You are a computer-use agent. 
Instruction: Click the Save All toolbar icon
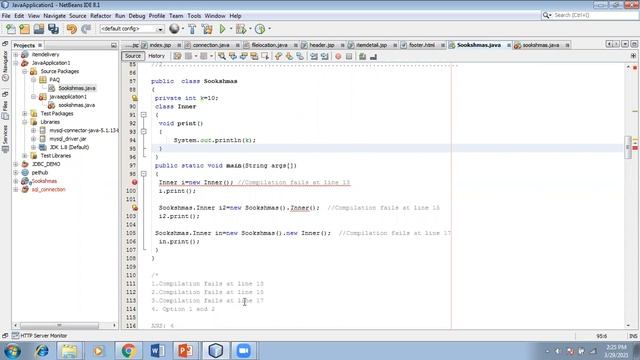(x=53, y=29)
